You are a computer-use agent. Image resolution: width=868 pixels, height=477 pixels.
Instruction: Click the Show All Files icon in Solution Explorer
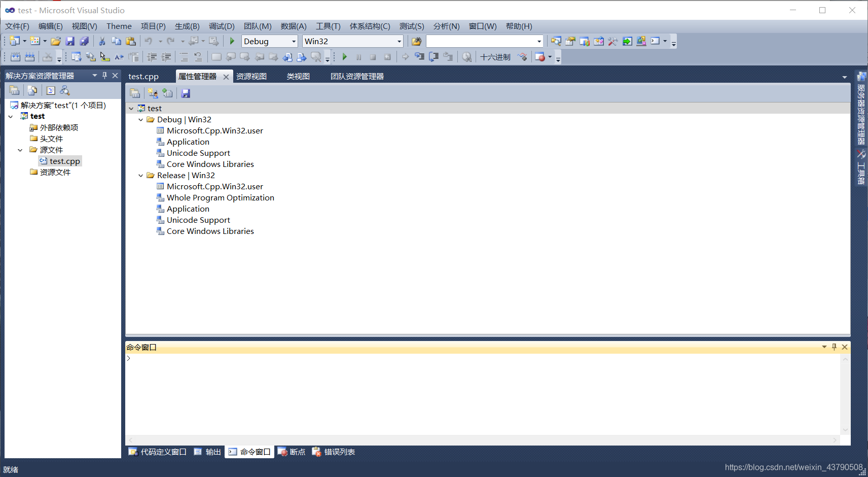point(32,90)
